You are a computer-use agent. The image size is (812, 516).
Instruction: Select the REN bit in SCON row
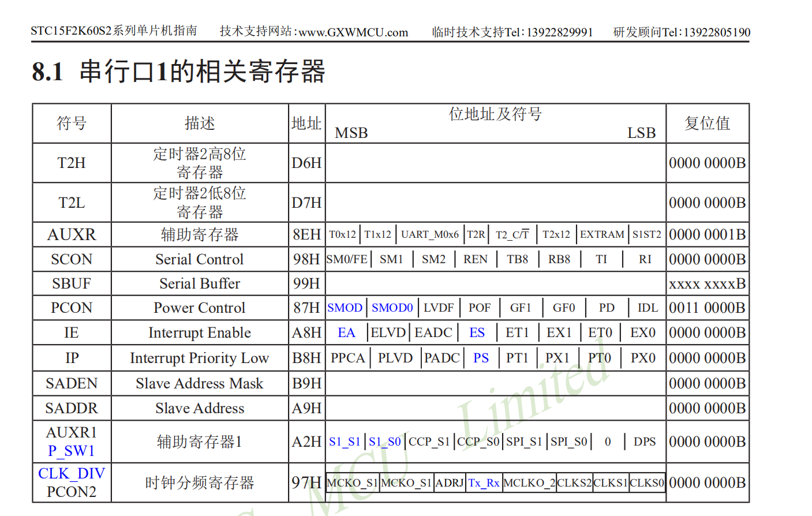(476, 259)
